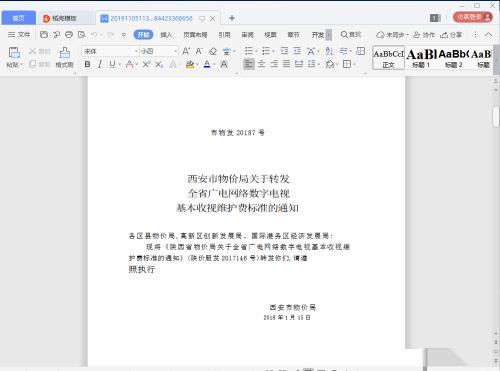The height and width of the screenshot is (371, 500).
Task: Click the clear formatting eraser icon
Action: [x=213, y=51]
